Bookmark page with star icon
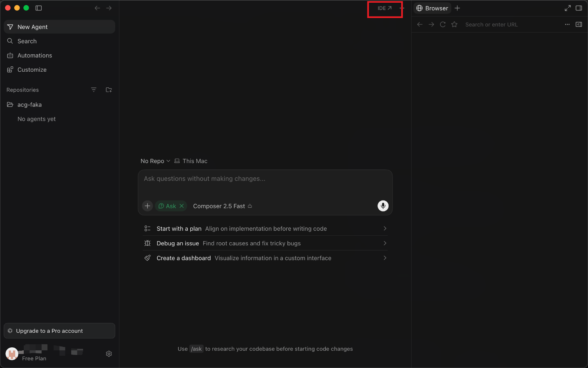The image size is (588, 368). (454, 25)
